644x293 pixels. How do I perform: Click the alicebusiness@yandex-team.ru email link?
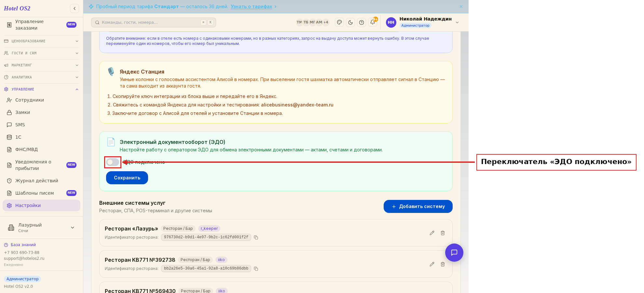(x=297, y=105)
